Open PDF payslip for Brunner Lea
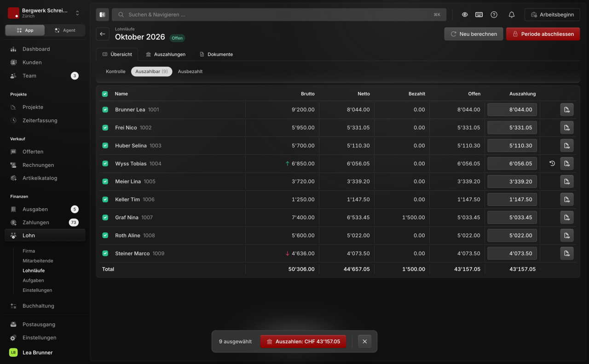589x364 pixels. [x=567, y=110]
